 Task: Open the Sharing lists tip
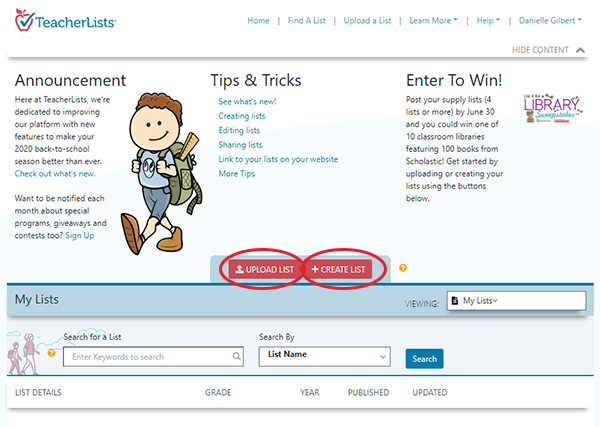[240, 145]
